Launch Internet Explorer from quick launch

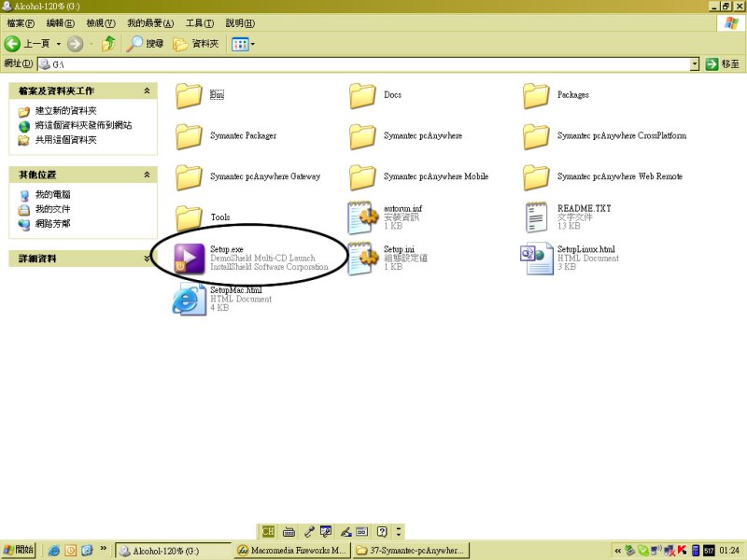[54, 551]
